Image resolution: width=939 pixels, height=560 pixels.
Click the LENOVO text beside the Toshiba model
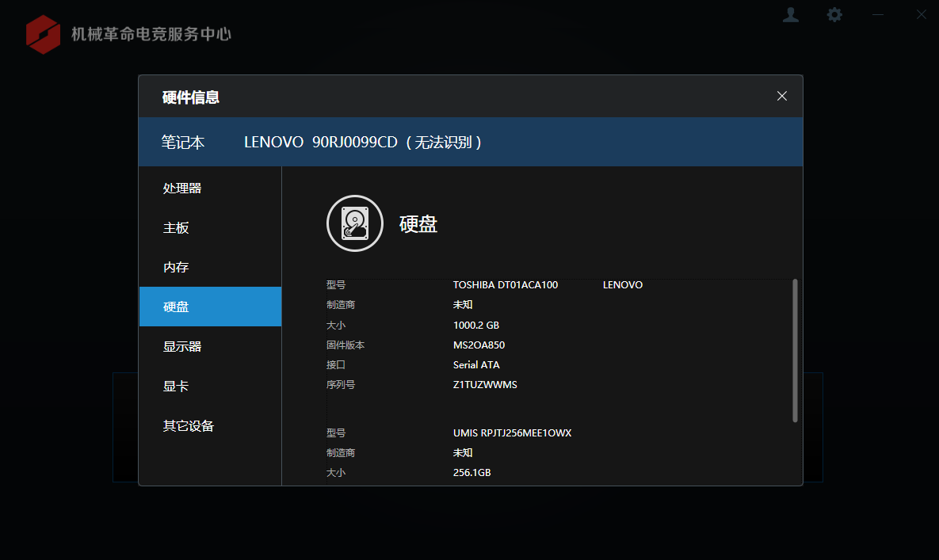tap(623, 285)
